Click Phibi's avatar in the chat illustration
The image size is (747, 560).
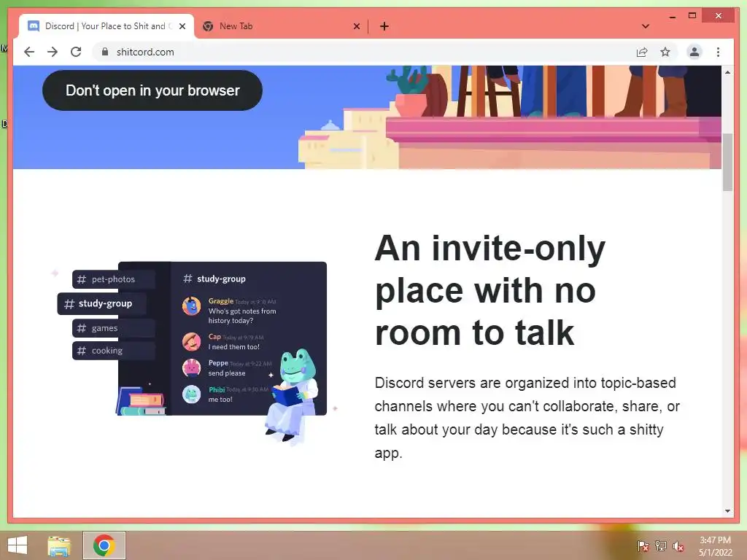(192, 394)
